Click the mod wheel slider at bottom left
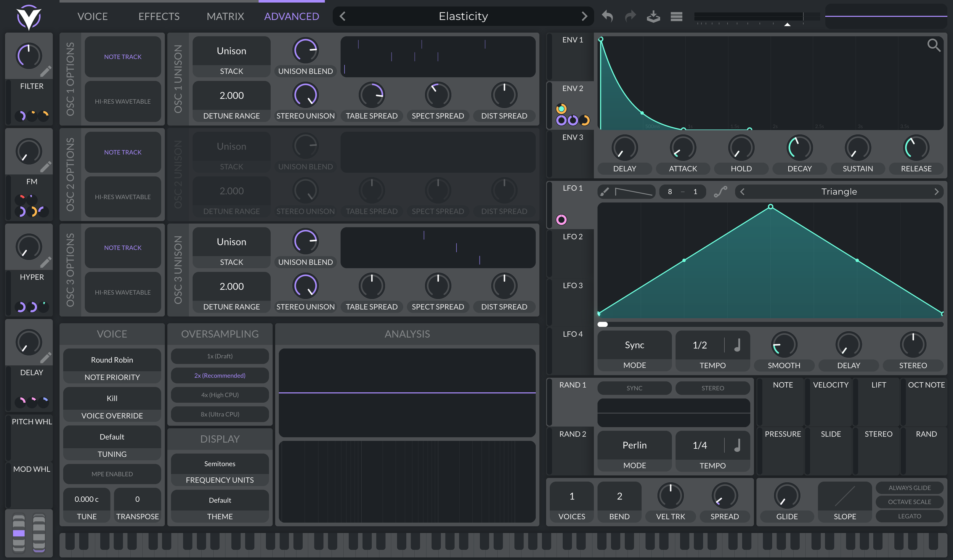Screen dimensions: 953x560 39,533
